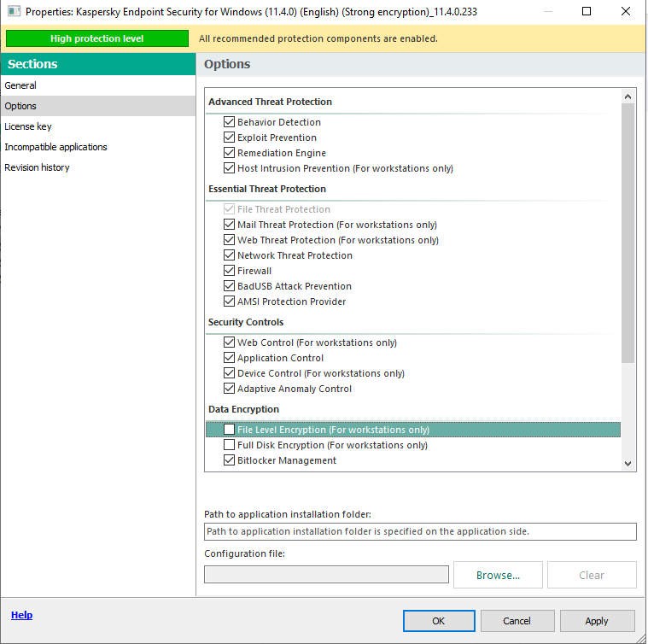
Task: Click the Configuration file input field
Action: tap(326, 575)
